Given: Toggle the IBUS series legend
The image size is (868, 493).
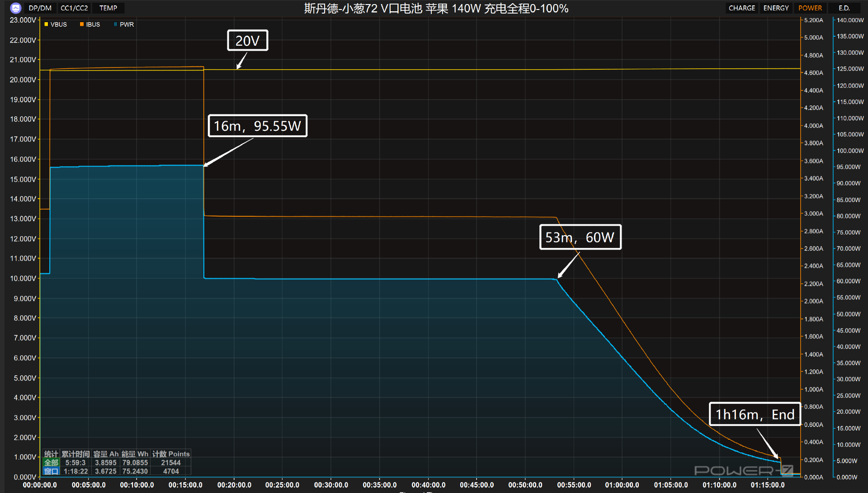Looking at the screenshot, I should point(90,24).
